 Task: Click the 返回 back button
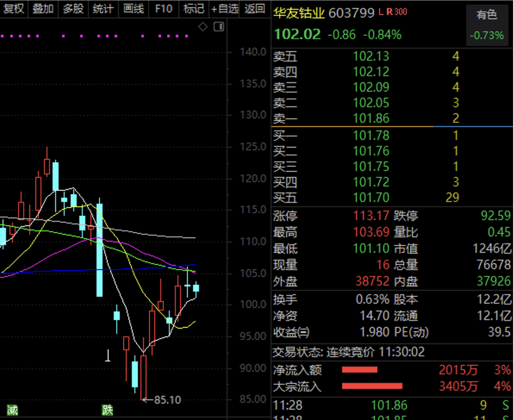point(255,9)
